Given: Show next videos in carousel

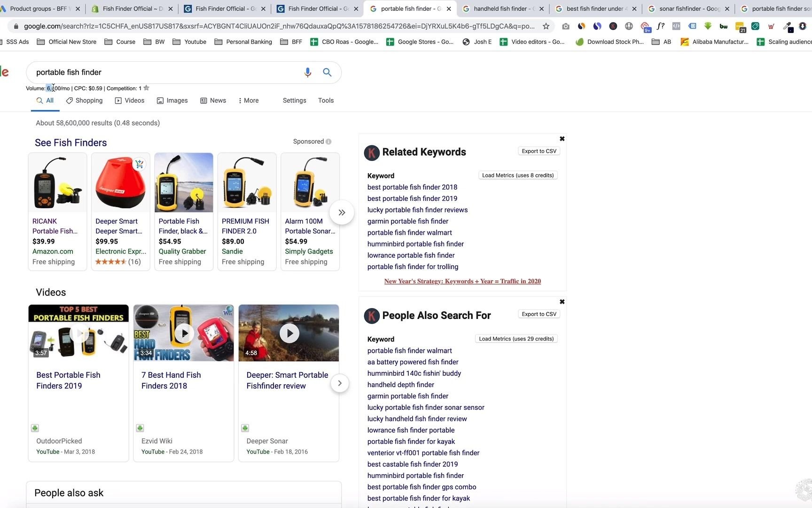Looking at the screenshot, I should (340, 383).
